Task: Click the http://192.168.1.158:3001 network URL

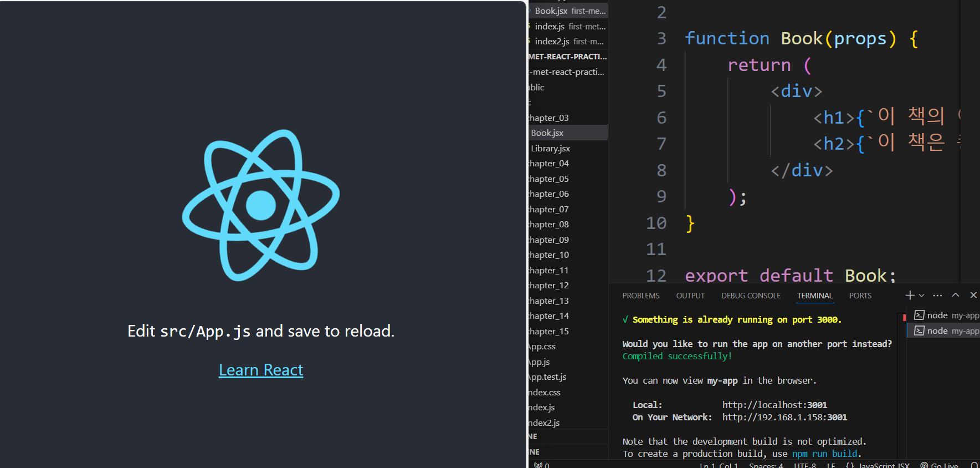Action: 784,417
